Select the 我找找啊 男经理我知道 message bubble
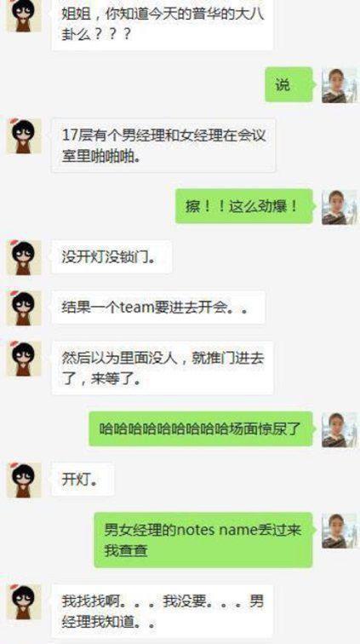 [x=163, y=611]
